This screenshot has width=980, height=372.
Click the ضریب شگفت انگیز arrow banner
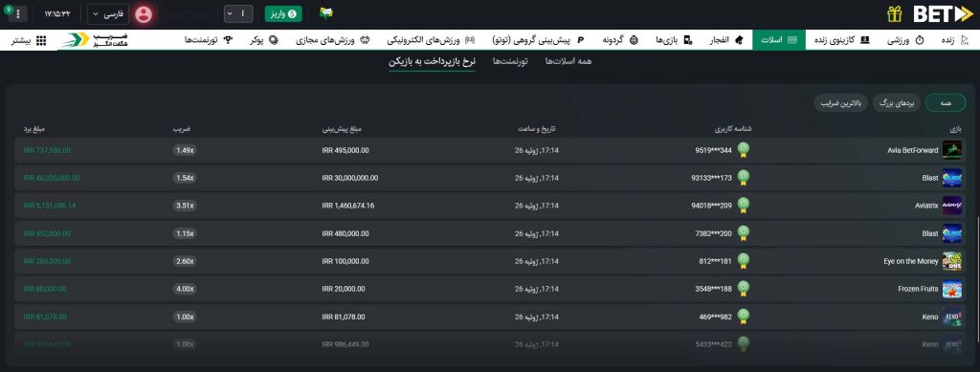tap(96, 40)
